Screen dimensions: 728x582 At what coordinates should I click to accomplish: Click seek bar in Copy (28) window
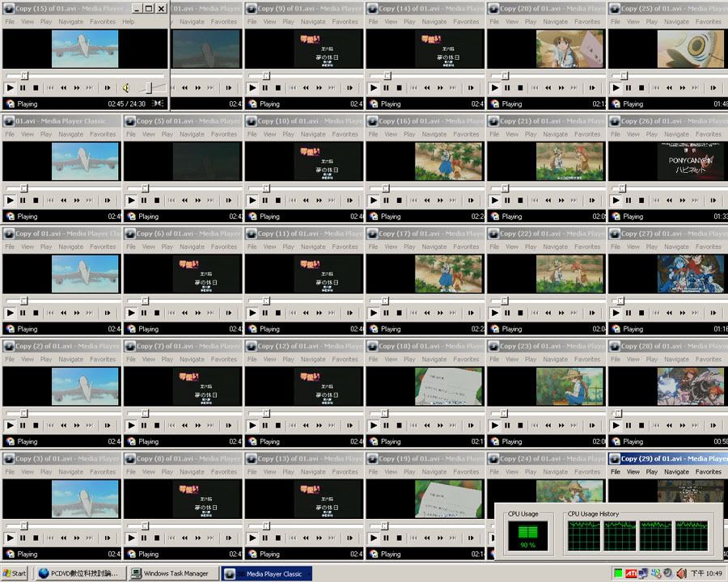click(x=668, y=413)
